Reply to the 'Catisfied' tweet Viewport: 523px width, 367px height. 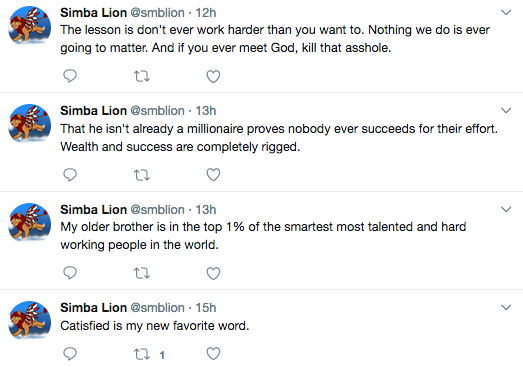[x=70, y=354]
